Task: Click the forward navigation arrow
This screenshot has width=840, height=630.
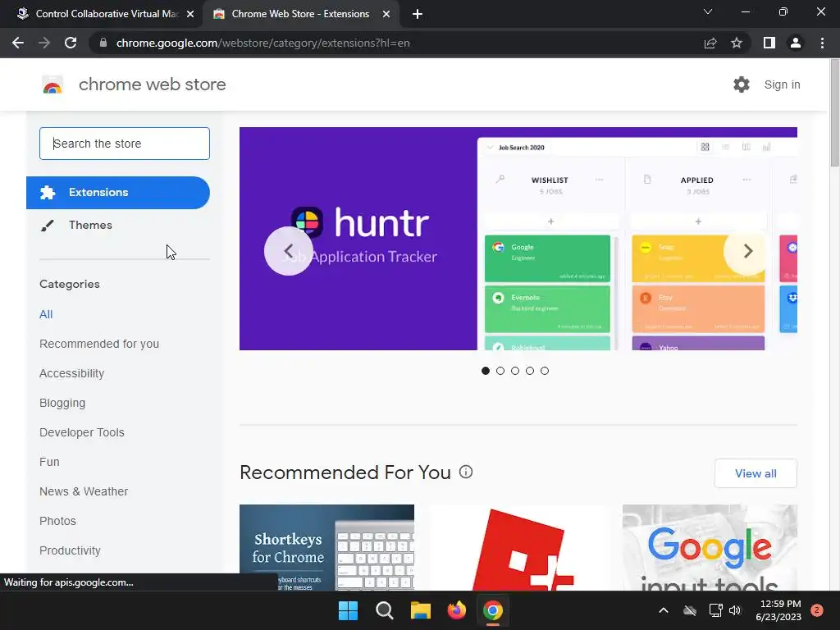Action: tap(44, 43)
